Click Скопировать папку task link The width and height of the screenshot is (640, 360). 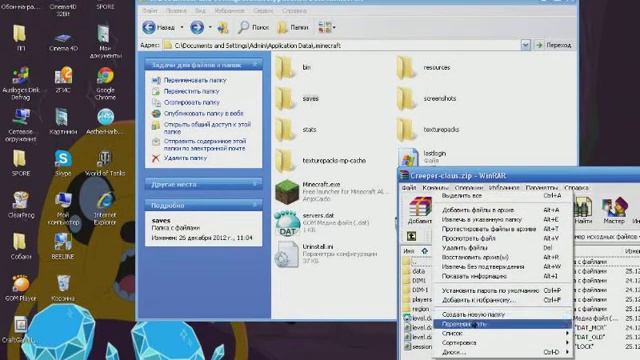point(191,102)
